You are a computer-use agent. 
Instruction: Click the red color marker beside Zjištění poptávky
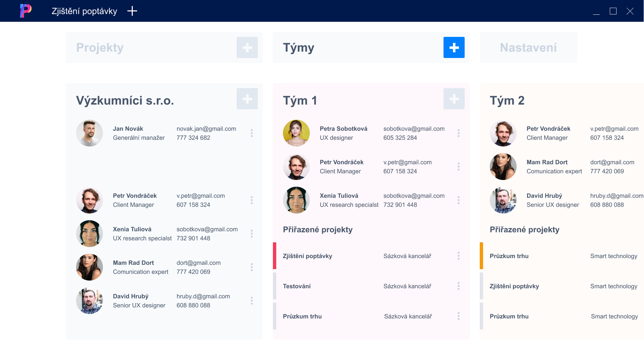point(275,256)
